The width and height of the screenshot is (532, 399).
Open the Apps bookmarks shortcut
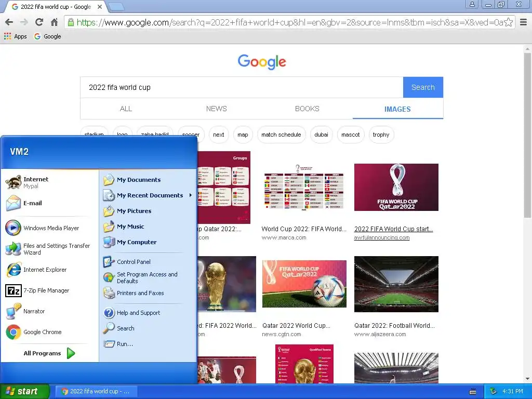point(15,36)
